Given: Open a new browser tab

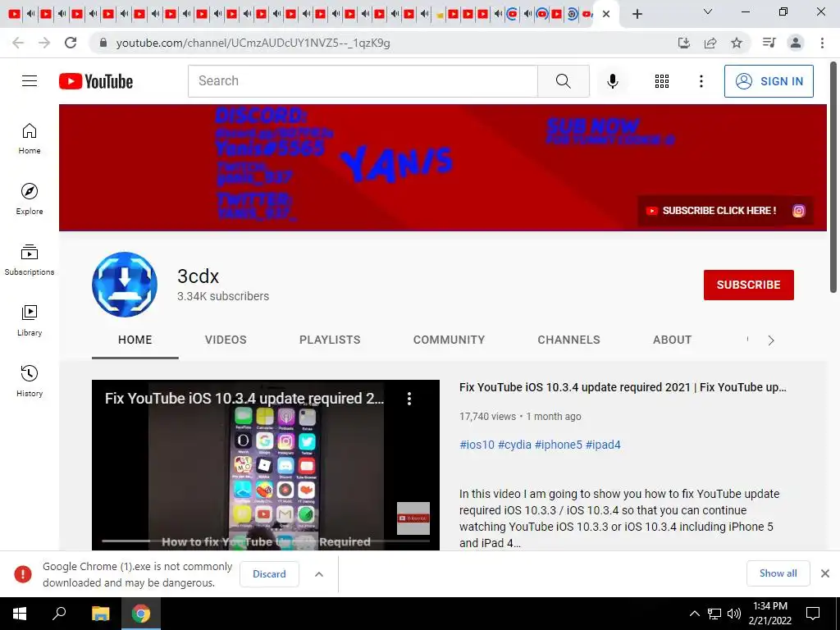Looking at the screenshot, I should pos(637,14).
